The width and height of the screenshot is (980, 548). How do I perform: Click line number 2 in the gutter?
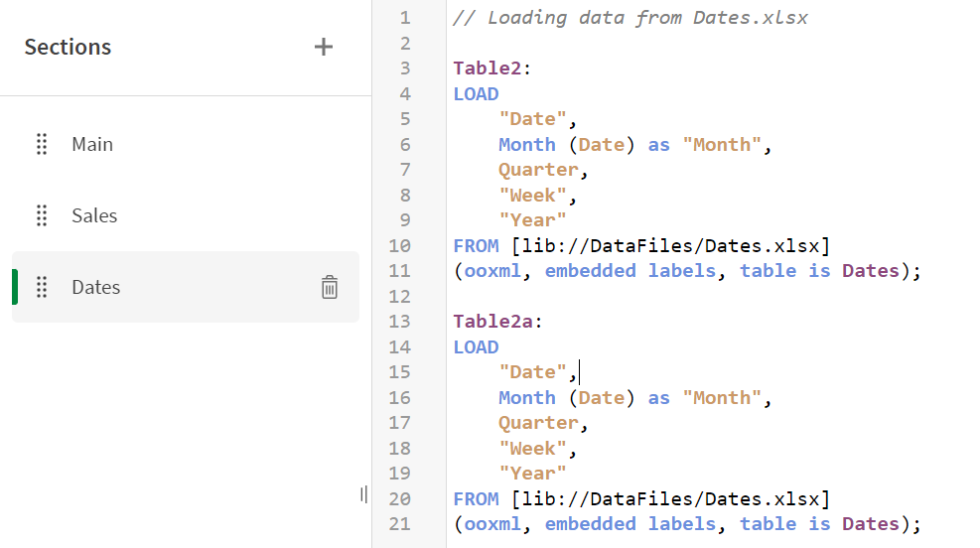coord(405,43)
